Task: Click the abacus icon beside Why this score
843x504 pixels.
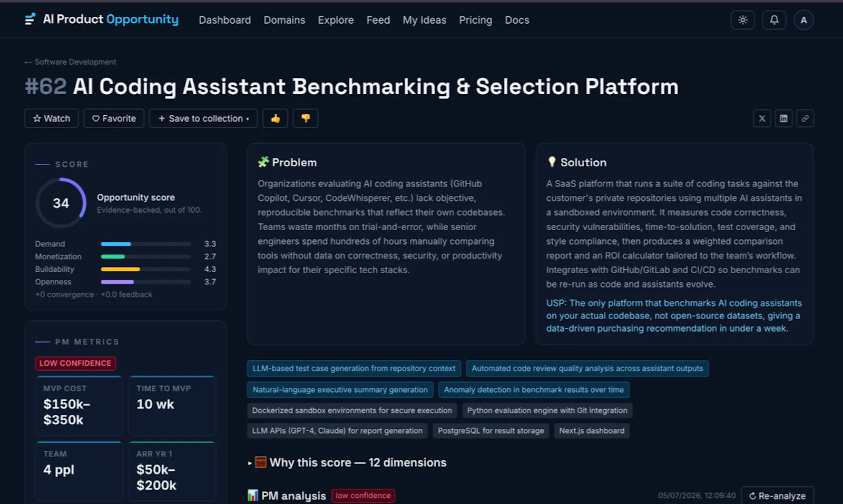Action: (261, 462)
